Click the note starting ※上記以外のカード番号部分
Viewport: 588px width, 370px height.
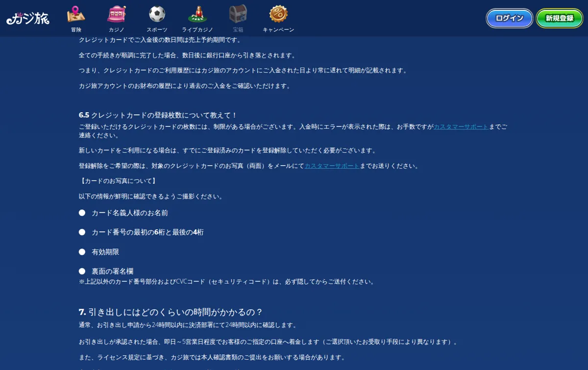(226, 282)
